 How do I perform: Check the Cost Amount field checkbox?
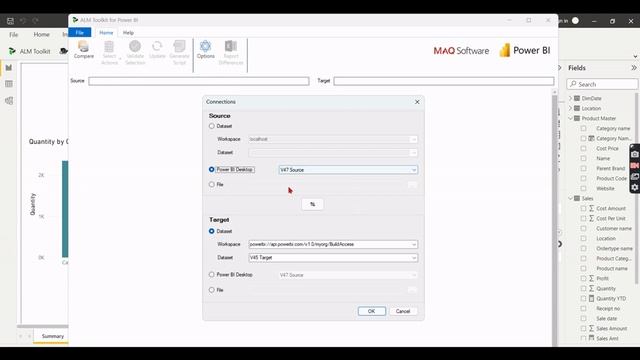[583, 208]
